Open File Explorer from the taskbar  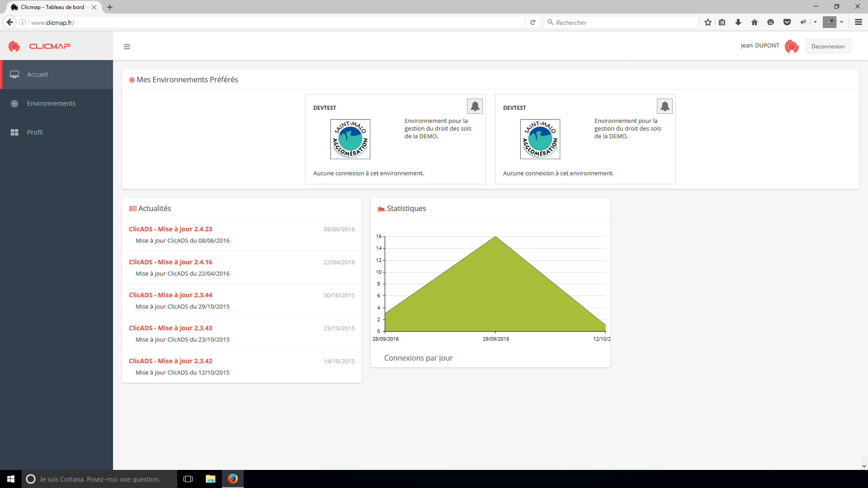click(210, 479)
